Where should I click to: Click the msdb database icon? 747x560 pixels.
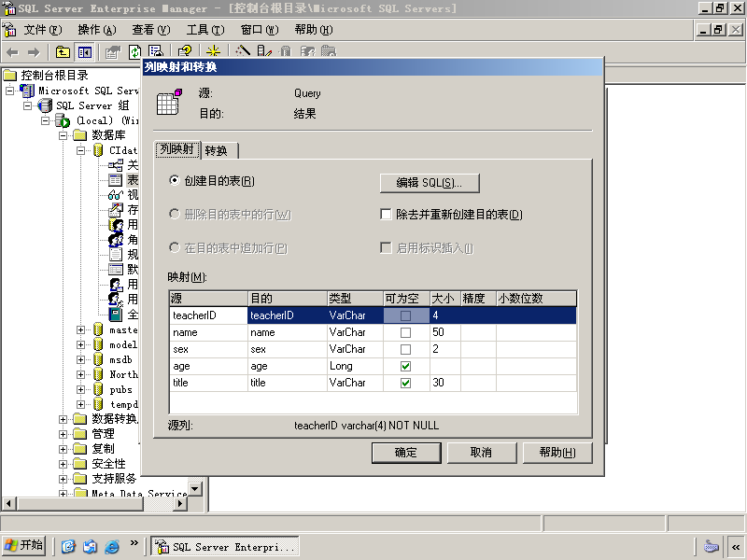tap(98, 359)
